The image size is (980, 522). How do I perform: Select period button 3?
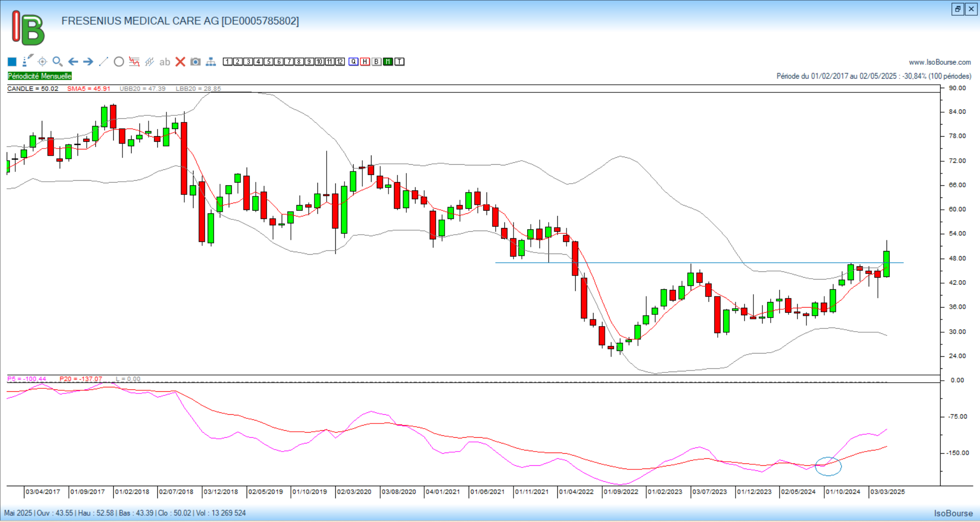coord(248,62)
